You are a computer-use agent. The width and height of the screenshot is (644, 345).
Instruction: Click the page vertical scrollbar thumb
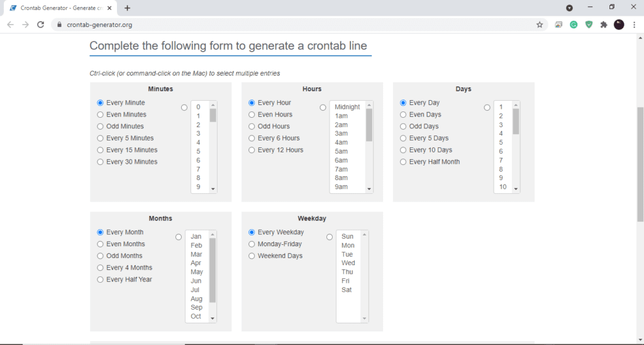tap(640, 164)
